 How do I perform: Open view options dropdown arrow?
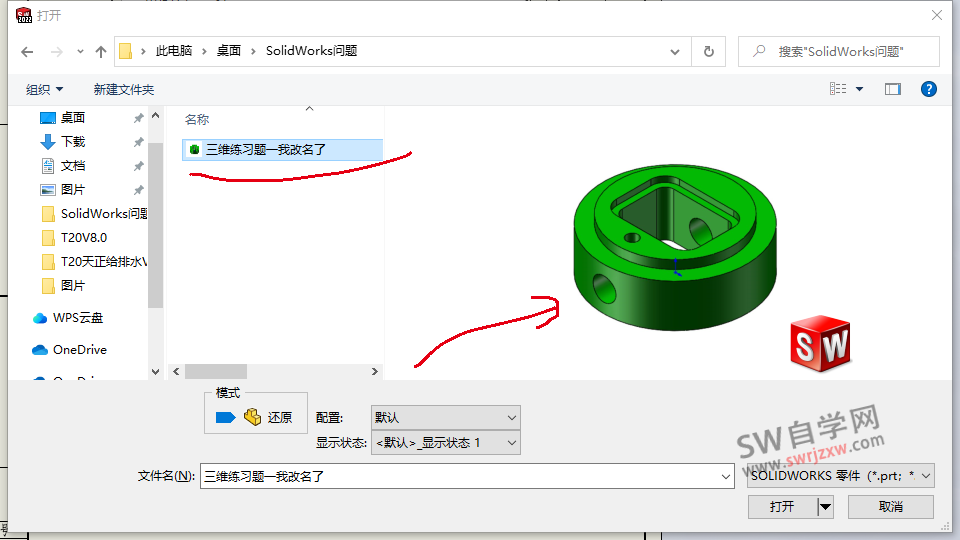(860, 89)
